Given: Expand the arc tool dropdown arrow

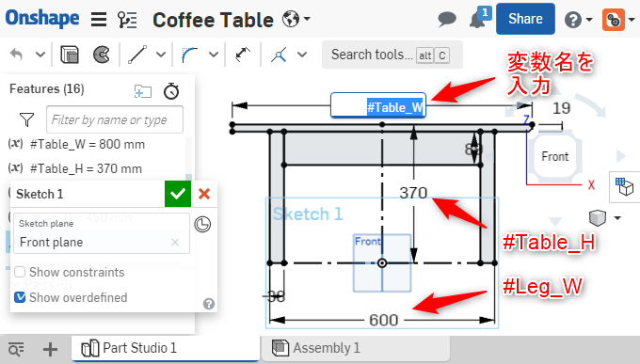Looking at the screenshot, I should pyautogui.click(x=214, y=55).
